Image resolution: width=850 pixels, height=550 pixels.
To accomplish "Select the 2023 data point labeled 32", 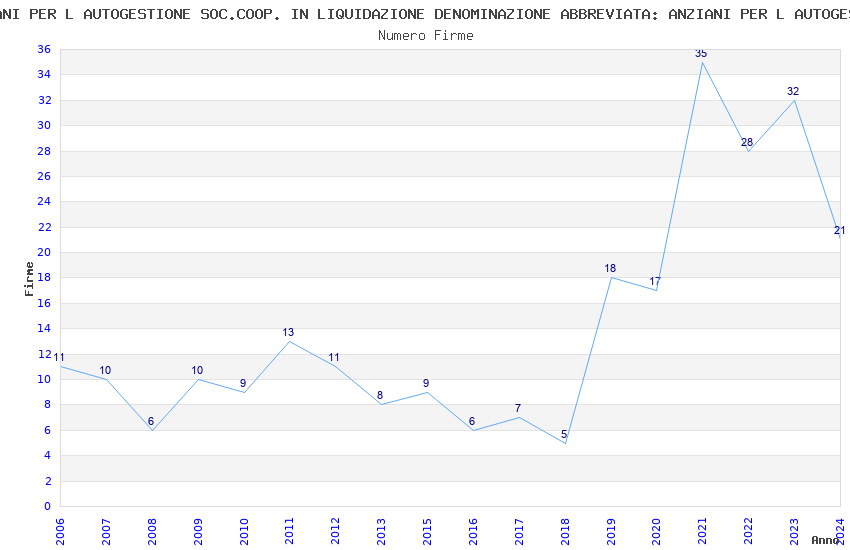I will click(793, 91).
